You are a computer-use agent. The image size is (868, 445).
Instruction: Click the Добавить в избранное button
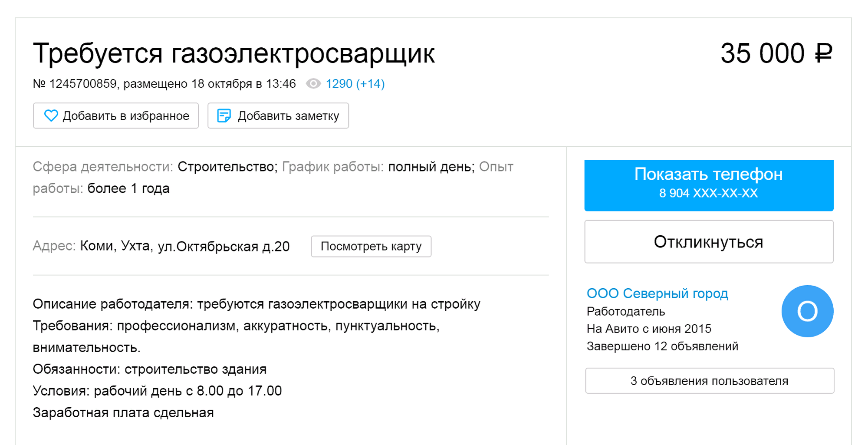[x=116, y=115]
